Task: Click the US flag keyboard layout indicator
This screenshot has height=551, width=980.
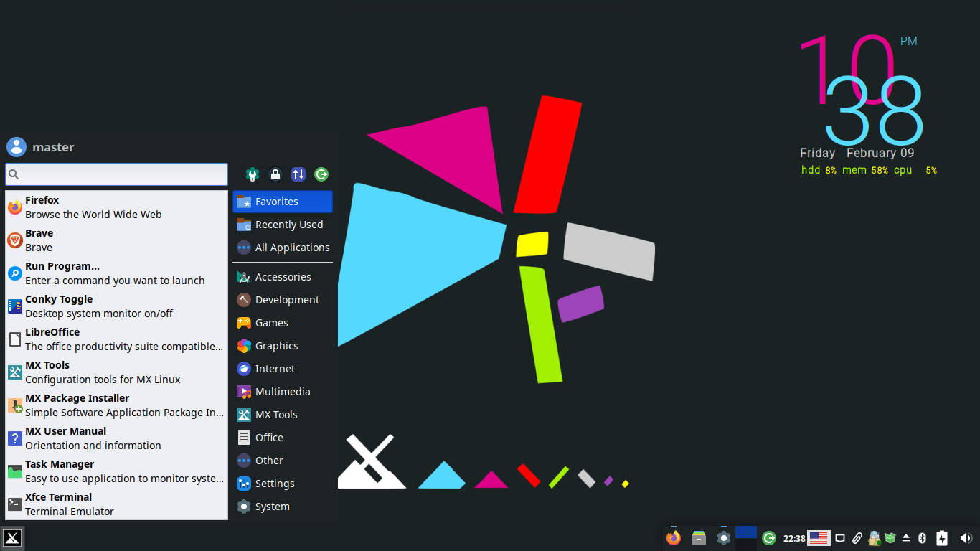Action: [819, 538]
